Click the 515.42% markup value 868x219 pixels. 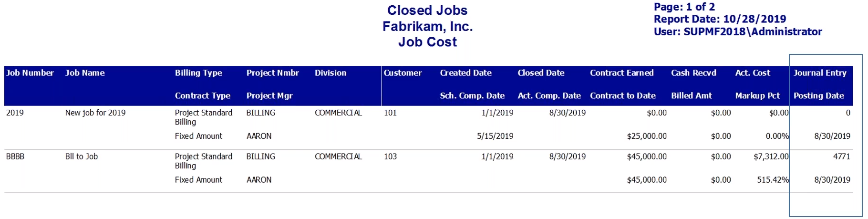click(773, 180)
